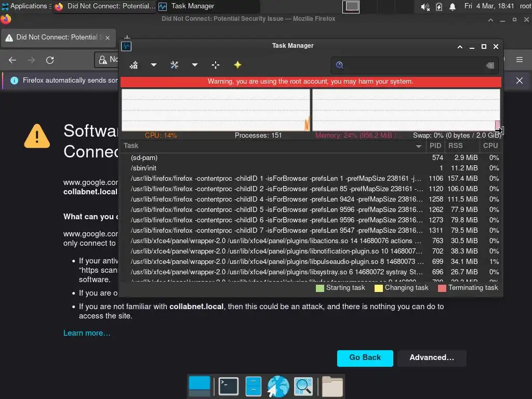Screen dimensions: 532x399
Task: Click the Task Manager title bar icon
Action: 126,46
